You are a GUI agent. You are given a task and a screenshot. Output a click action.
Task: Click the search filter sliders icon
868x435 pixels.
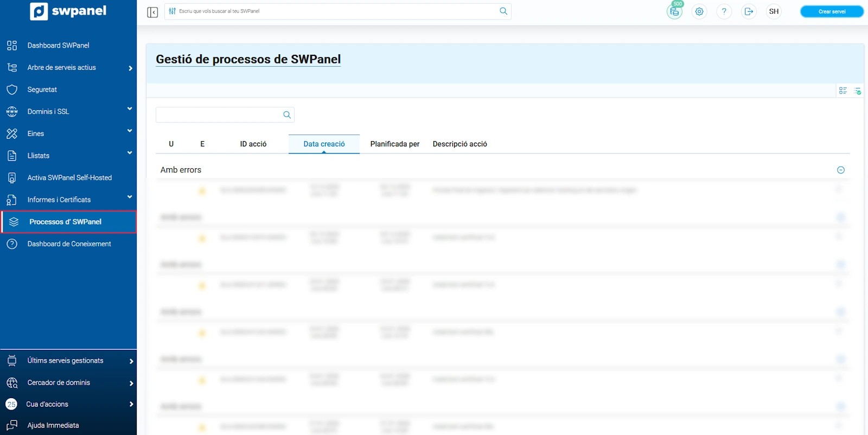tap(173, 11)
